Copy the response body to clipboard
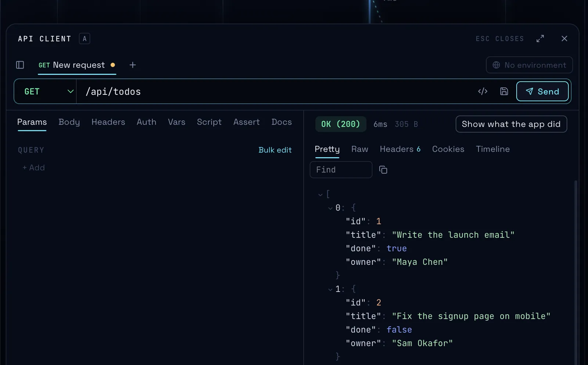This screenshot has height=365, width=588. coord(383,170)
